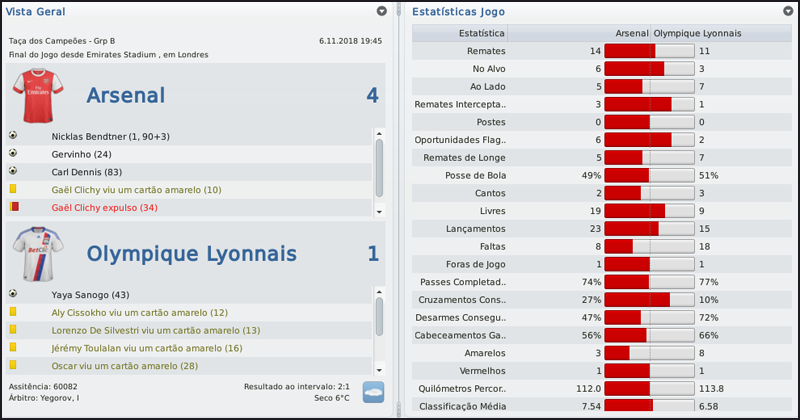This screenshot has height=420, width=800.
Task: Click the Arsenal red kit icon
Action: point(37,95)
